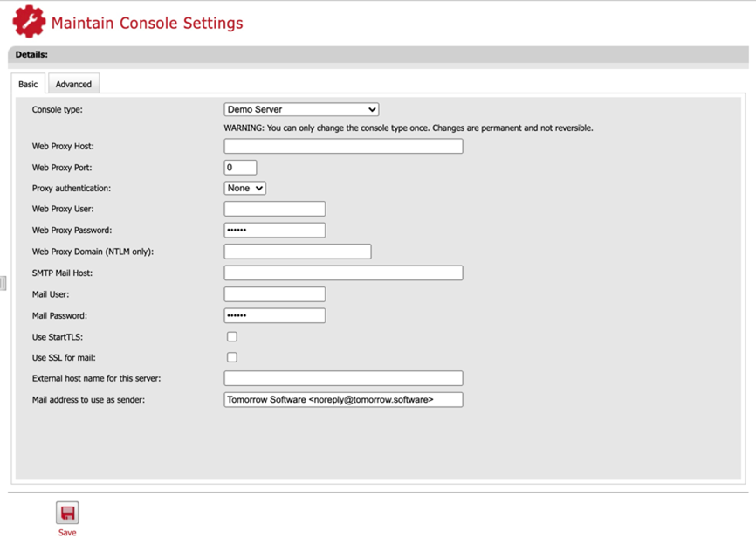The height and width of the screenshot is (545, 756).
Task: Click the Web Proxy User text box
Action: click(x=274, y=209)
